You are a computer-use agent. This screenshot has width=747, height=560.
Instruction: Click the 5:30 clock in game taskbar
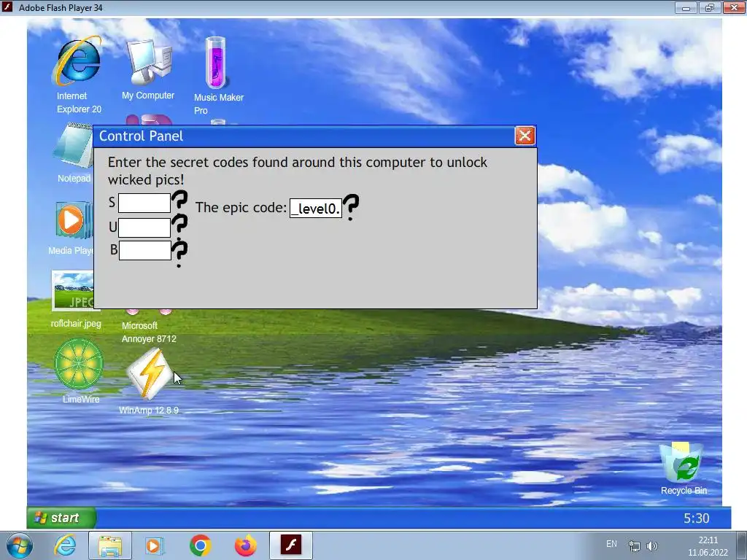pyautogui.click(x=697, y=518)
